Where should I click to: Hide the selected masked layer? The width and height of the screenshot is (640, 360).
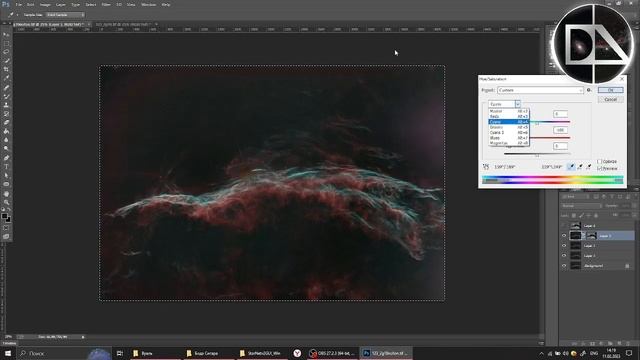[x=564, y=236]
